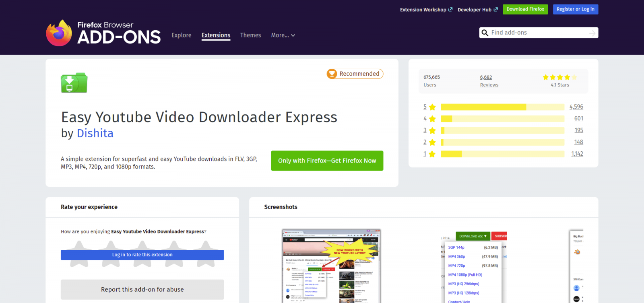
Task: Click the 4-star rating bar
Action: pyautogui.click(x=502, y=119)
